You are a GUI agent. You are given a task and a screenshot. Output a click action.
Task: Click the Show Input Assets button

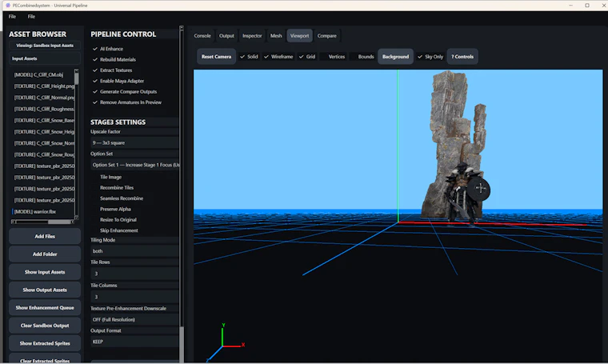45,272
